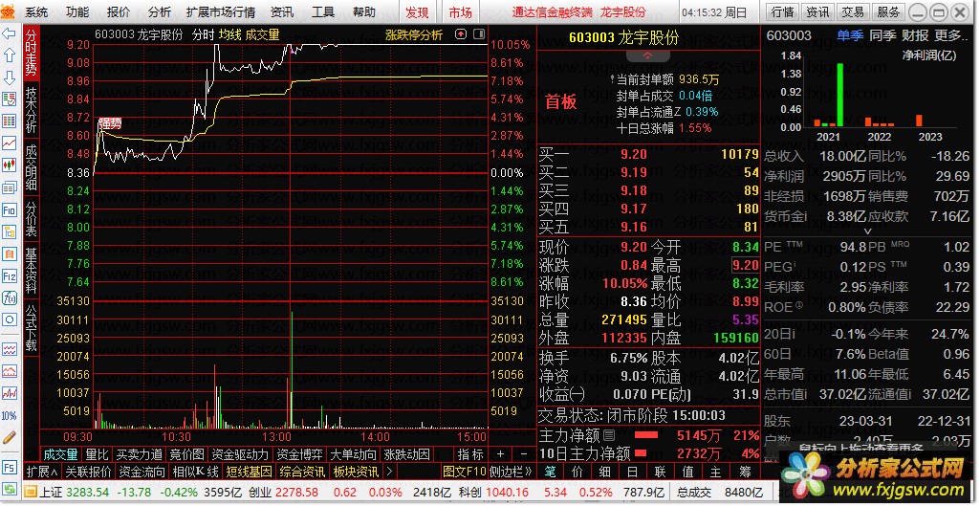
Task: Select the pencil drawing tool icon
Action: click(10, 436)
